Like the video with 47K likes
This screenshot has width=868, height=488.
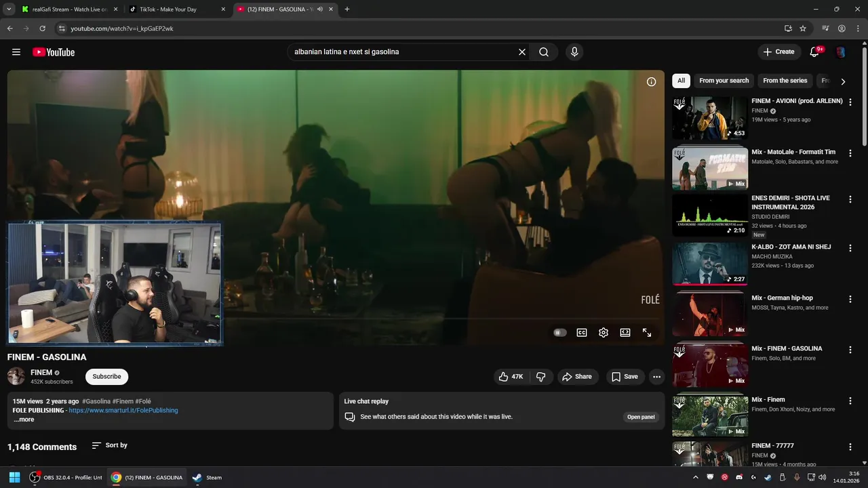511,377
